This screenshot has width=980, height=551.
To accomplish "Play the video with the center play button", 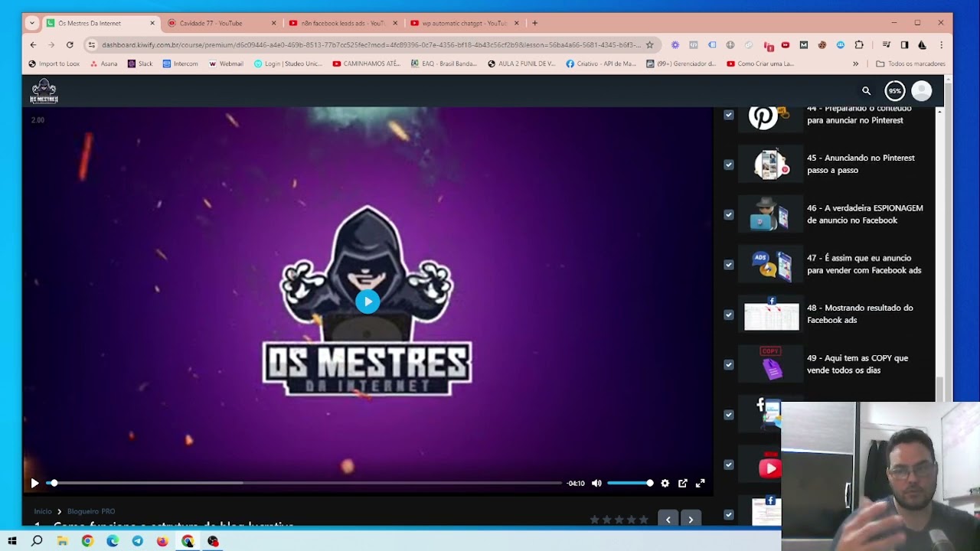I will point(367,302).
